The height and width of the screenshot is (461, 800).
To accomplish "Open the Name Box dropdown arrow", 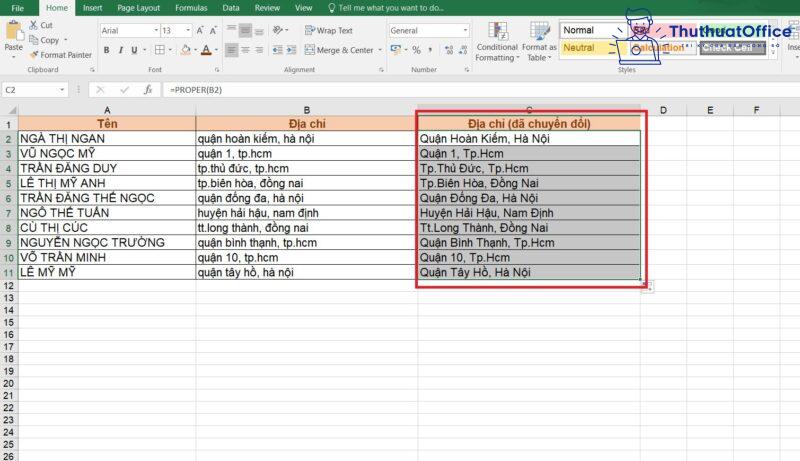I will [x=62, y=90].
